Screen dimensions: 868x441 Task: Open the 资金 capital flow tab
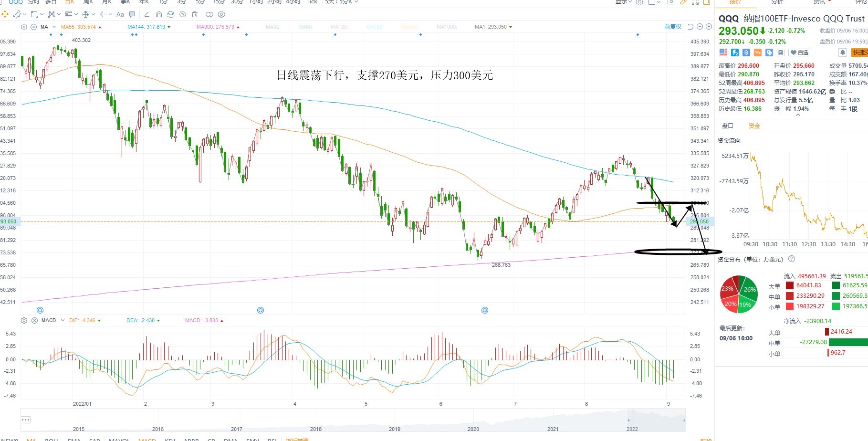pyautogui.click(x=754, y=126)
